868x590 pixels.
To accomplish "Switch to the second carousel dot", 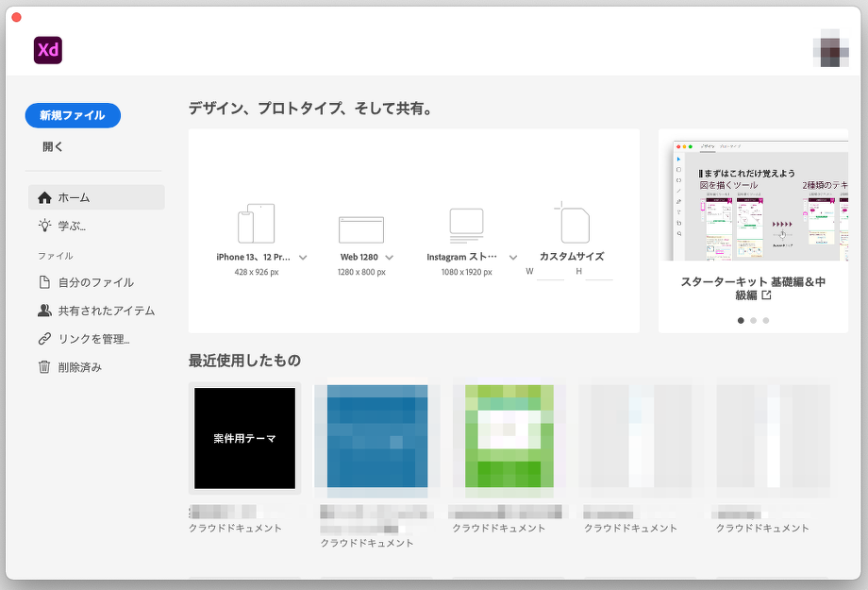I will (753, 321).
